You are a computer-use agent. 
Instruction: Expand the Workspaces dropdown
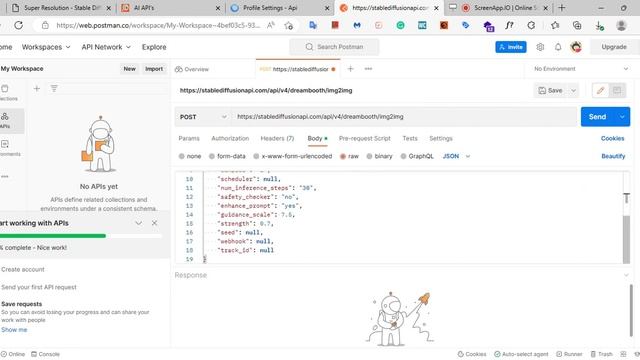[x=46, y=47]
